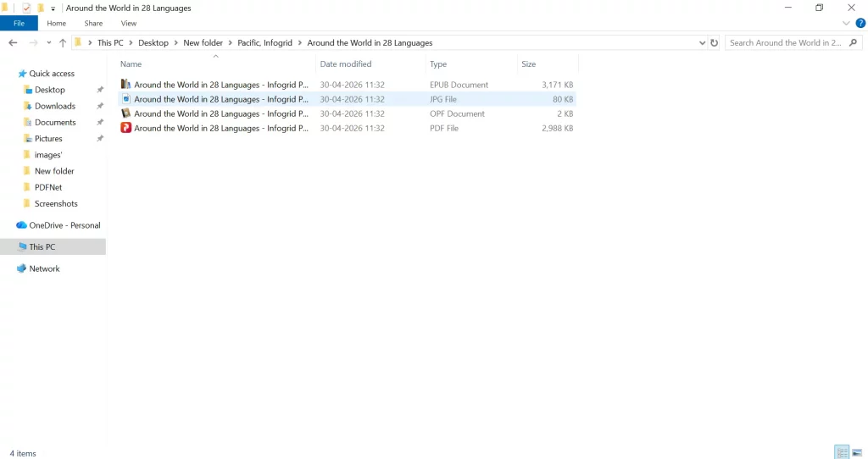Switch to Details view layout icon
The height and width of the screenshot is (459, 868).
(x=842, y=452)
